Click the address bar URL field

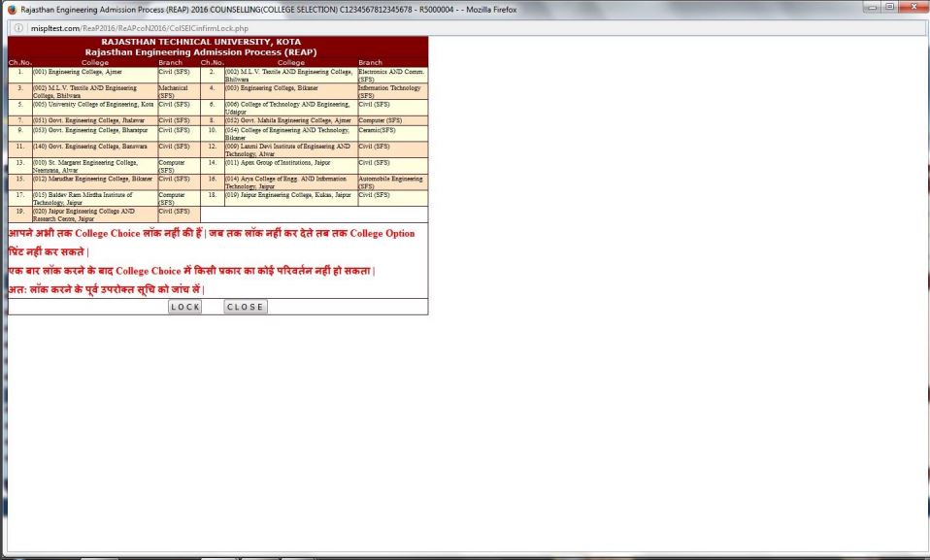point(194,28)
